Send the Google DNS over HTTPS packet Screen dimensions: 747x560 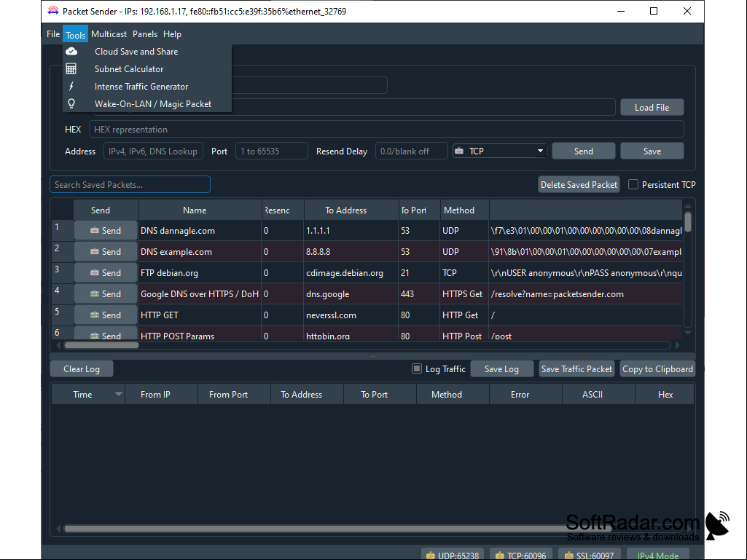point(106,293)
